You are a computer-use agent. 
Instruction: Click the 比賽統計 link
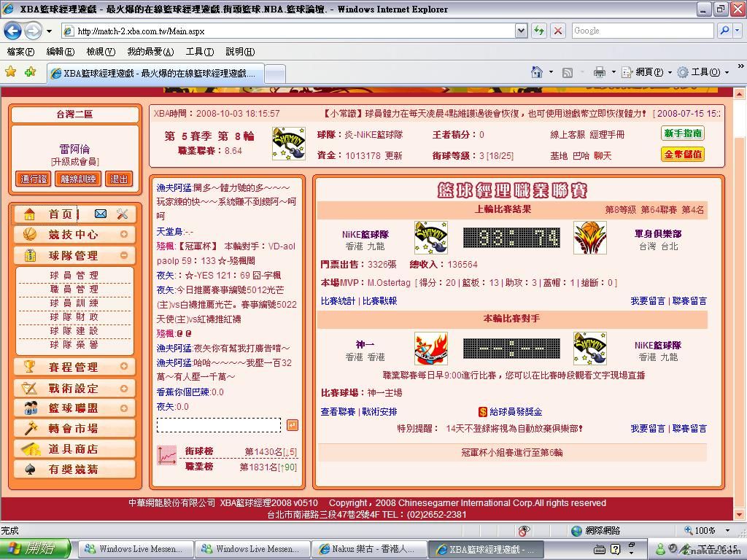click(338, 301)
